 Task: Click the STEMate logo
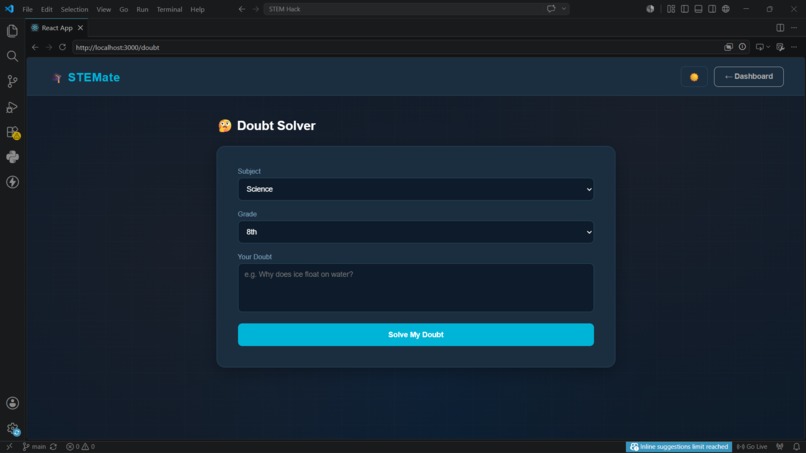pos(86,77)
